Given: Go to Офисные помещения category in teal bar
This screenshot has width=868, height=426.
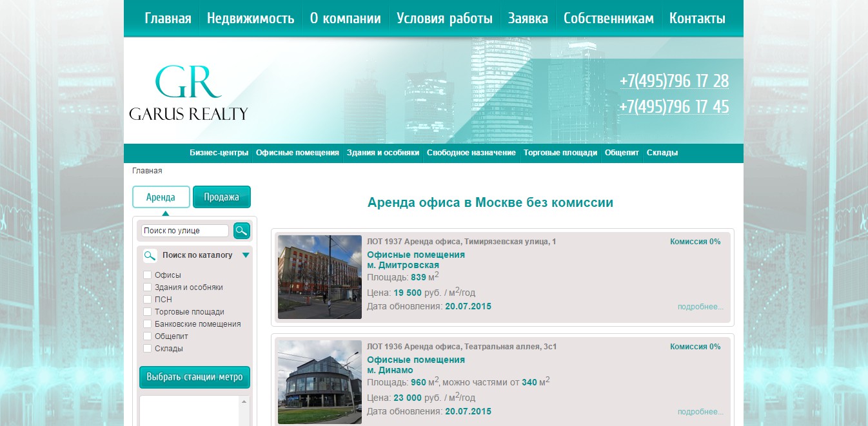Looking at the screenshot, I should pos(297,153).
